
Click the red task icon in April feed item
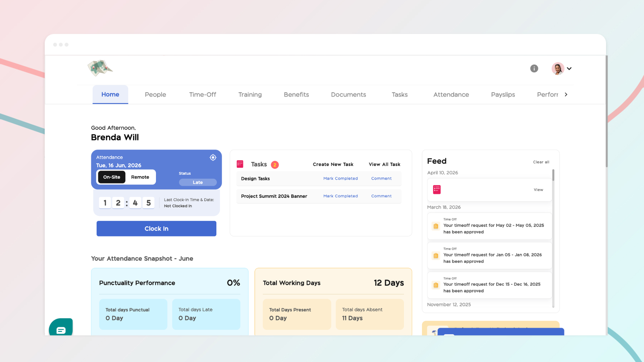click(x=437, y=190)
